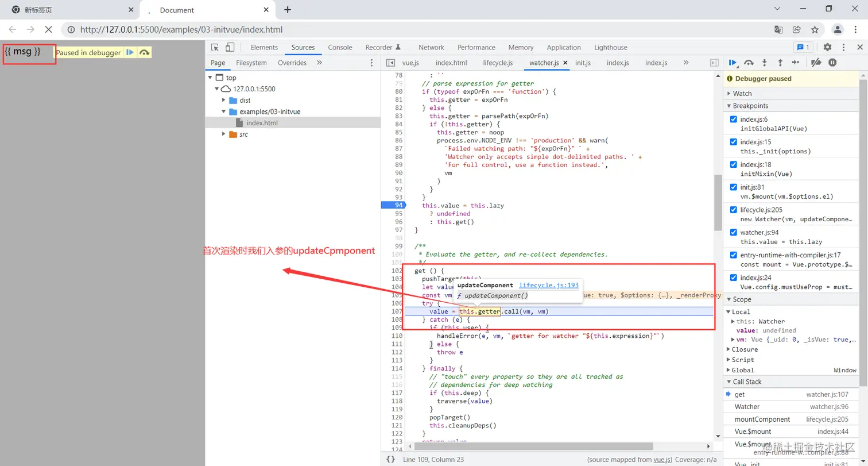This screenshot has height=466, width=868.
Task: Show more navigator tabs chevron
Action: click(319, 63)
